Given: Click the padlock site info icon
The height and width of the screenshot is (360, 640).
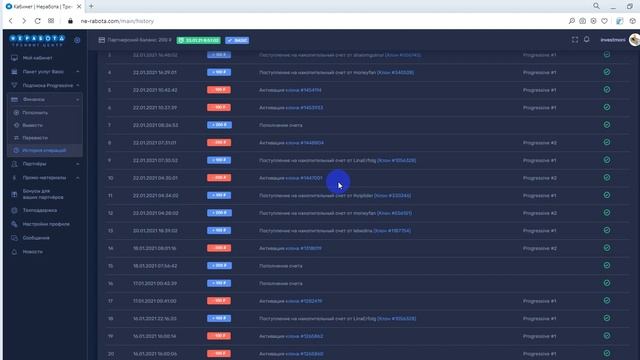Looking at the screenshot, I should [x=70, y=21].
